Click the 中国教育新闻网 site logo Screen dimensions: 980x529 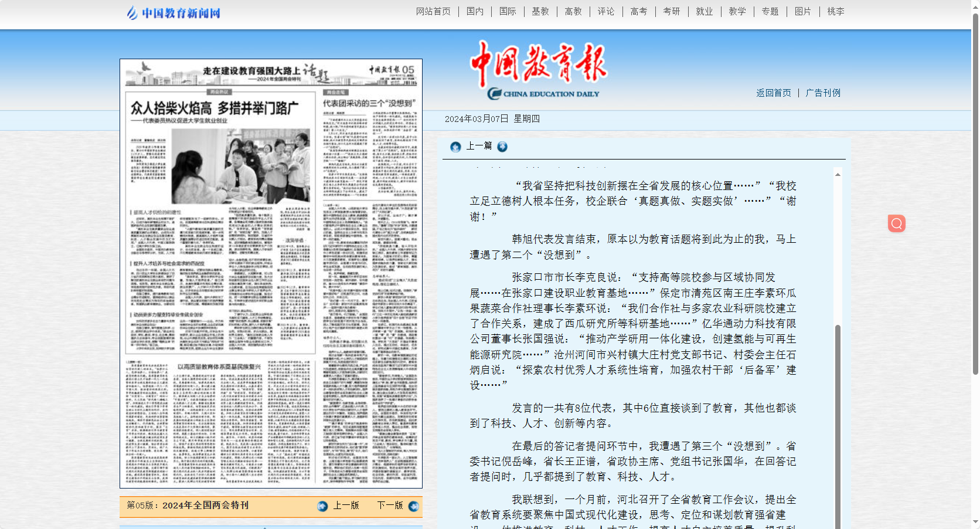(x=173, y=13)
